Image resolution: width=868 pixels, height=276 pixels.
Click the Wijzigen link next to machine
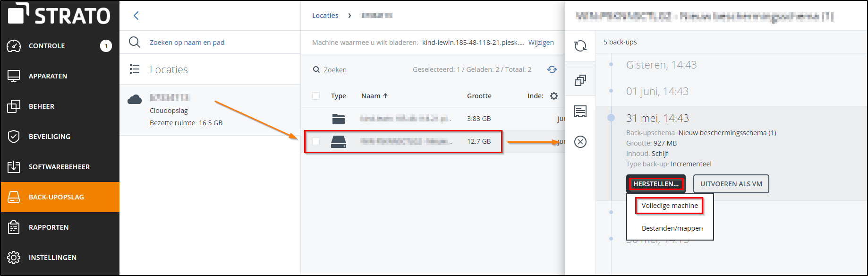coord(541,43)
